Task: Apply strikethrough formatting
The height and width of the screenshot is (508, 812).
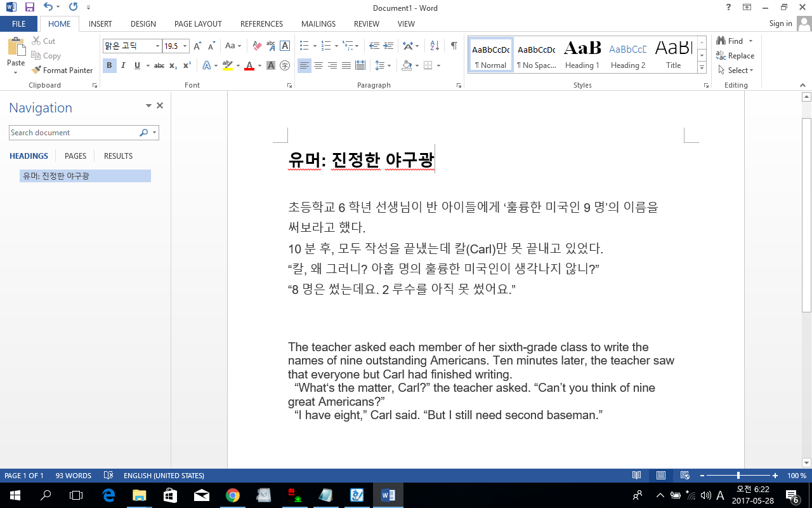Action: [x=159, y=65]
